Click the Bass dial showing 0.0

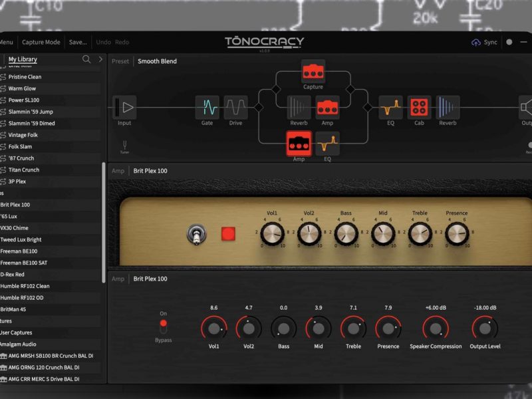(x=284, y=328)
